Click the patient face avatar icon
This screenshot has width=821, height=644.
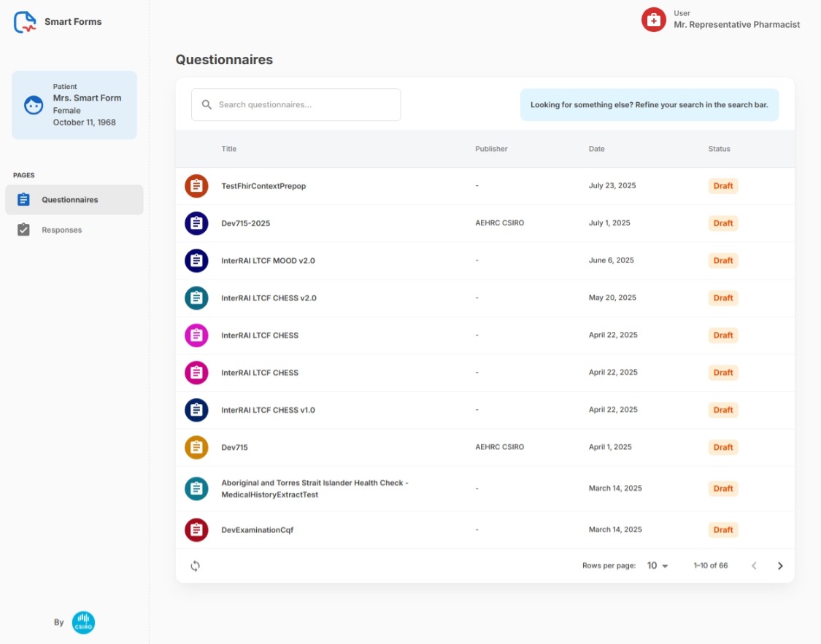(x=34, y=105)
